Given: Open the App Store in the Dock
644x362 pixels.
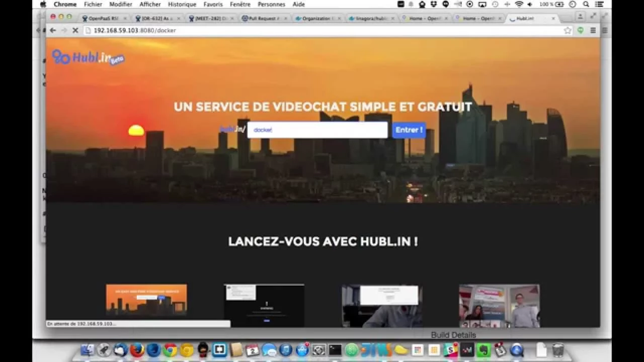Looking at the screenshot, I should (x=302, y=350).
